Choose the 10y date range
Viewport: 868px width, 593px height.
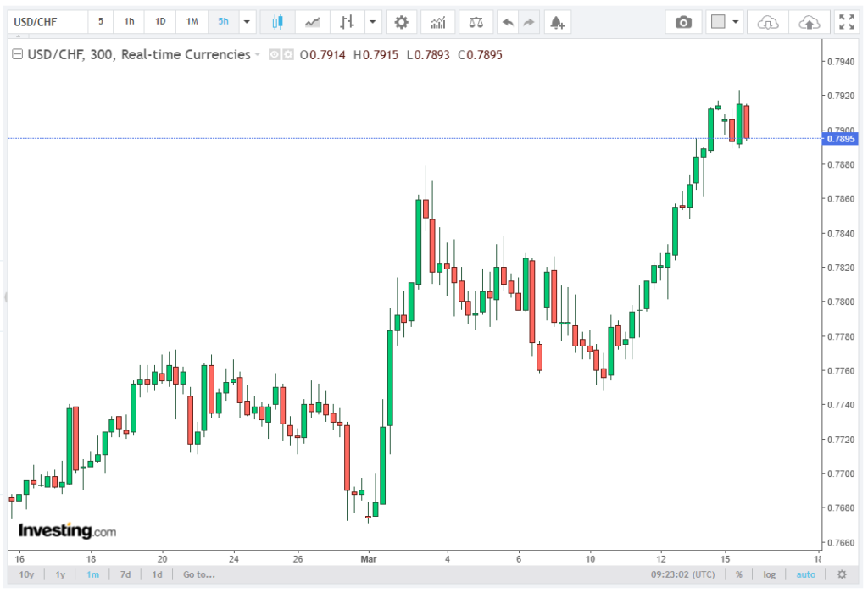(x=27, y=574)
